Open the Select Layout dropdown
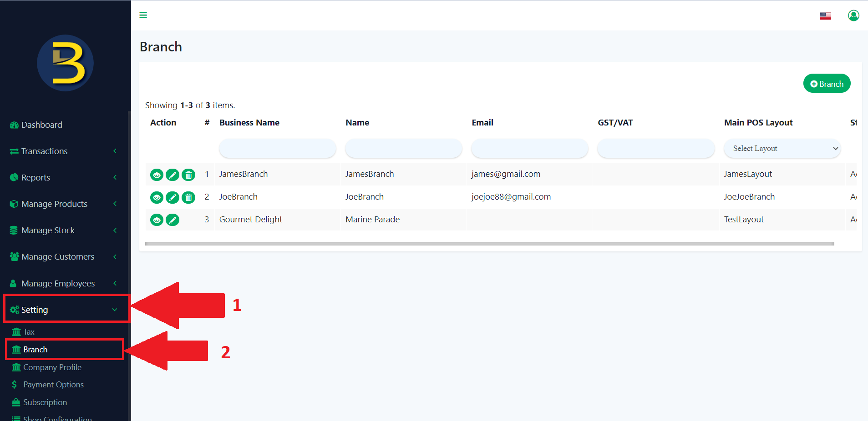The height and width of the screenshot is (421, 868). click(x=782, y=148)
